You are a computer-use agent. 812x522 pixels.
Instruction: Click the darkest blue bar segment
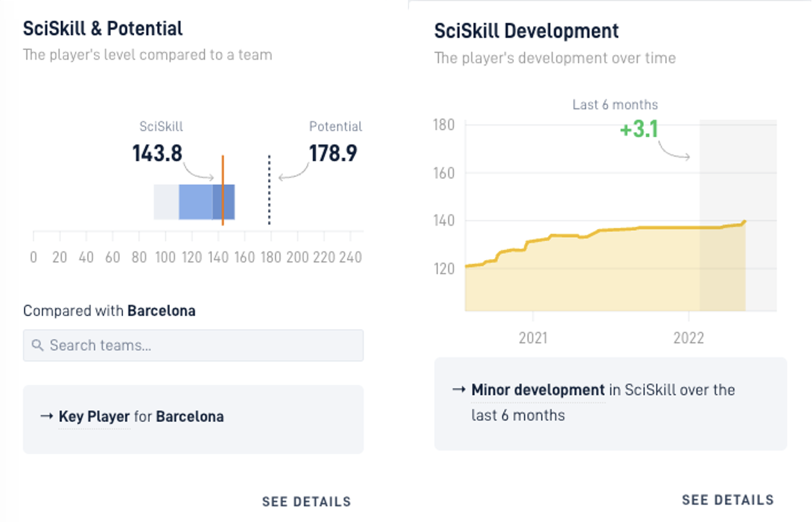[x=224, y=202]
